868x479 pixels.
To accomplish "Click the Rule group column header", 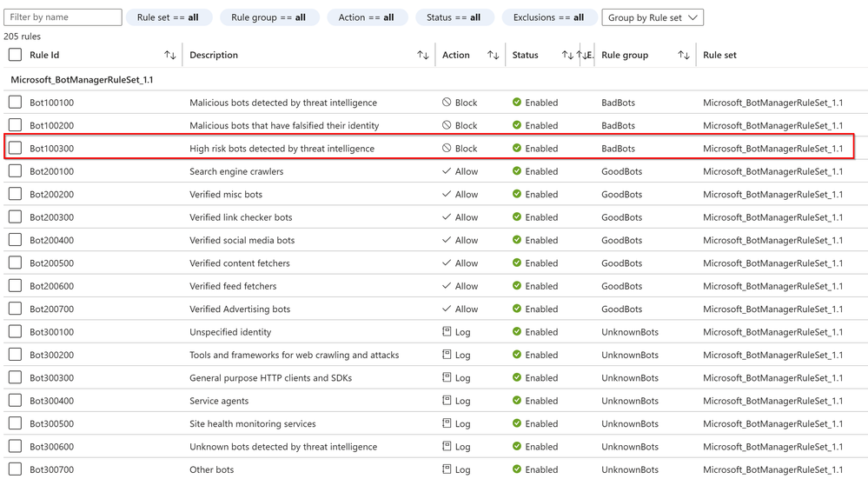I will tap(625, 55).
